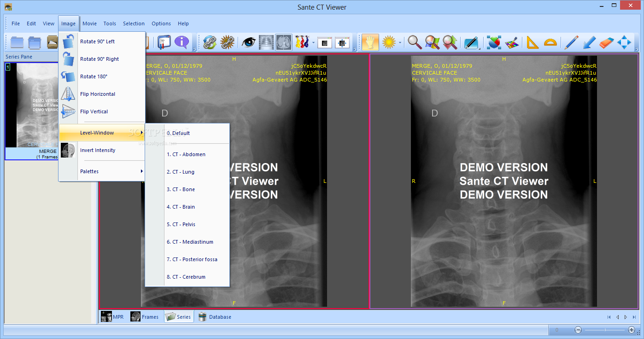Expand the Palettes submenu

[102, 171]
